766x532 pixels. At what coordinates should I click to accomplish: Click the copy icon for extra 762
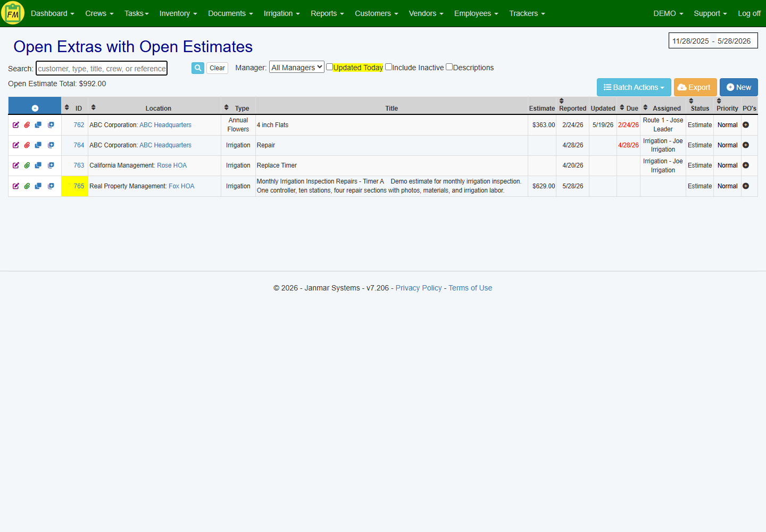coord(38,125)
